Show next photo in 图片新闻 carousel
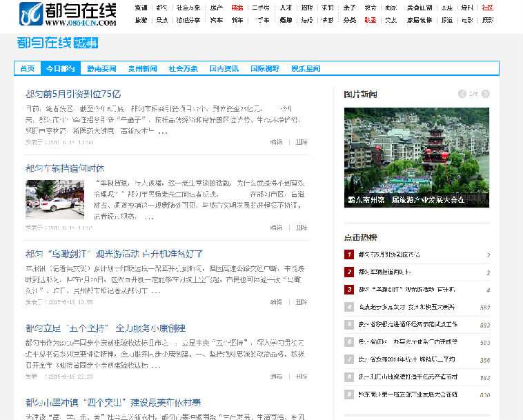 click(x=486, y=94)
